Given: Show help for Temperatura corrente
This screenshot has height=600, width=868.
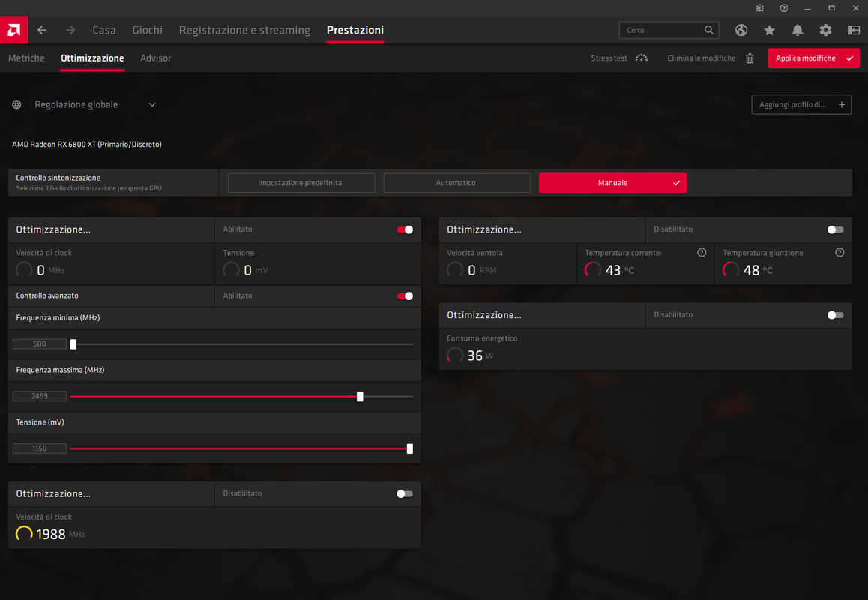Looking at the screenshot, I should (702, 253).
